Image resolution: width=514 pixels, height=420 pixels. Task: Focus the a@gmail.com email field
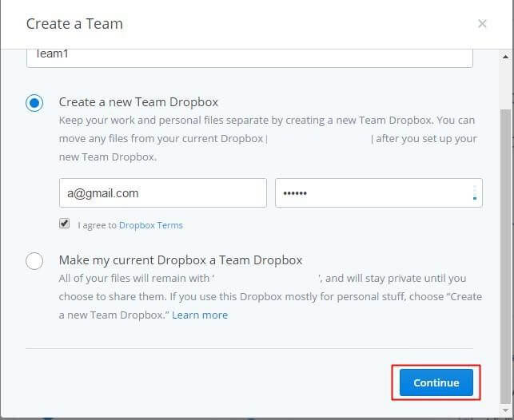pos(163,192)
